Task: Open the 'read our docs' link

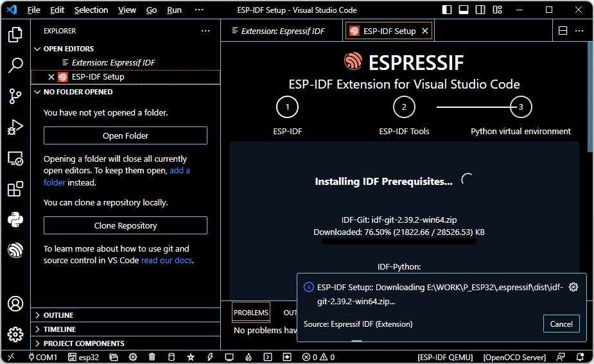Action: coord(166,260)
